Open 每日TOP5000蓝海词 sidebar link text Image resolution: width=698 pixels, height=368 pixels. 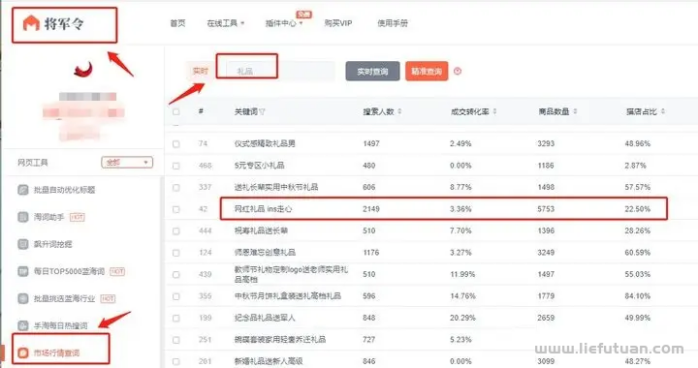(x=69, y=271)
